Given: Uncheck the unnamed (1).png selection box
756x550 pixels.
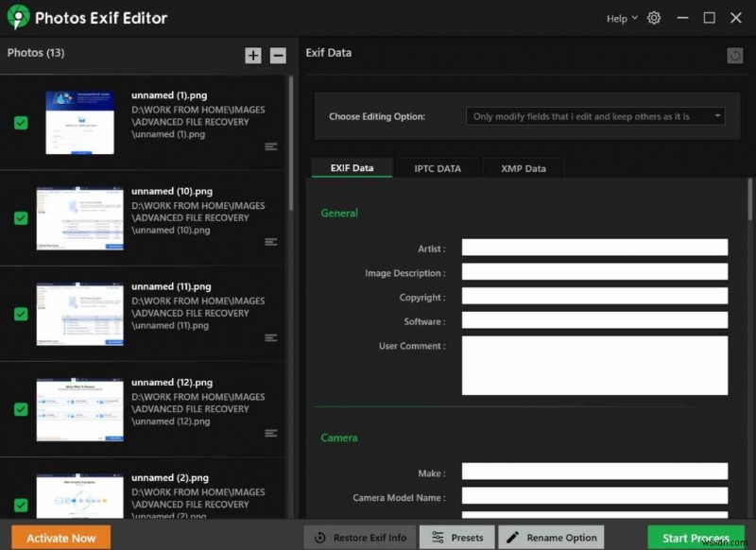Looking at the screenshot, I should (20, 123).
